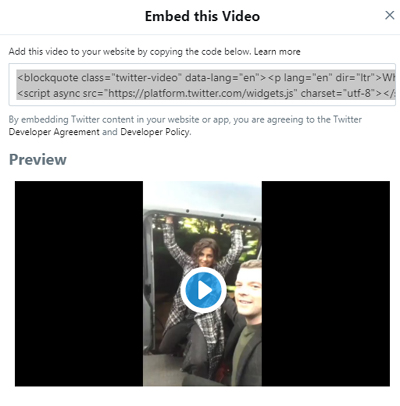Click the charset="utf-8" attribute in code

[338, 93]
